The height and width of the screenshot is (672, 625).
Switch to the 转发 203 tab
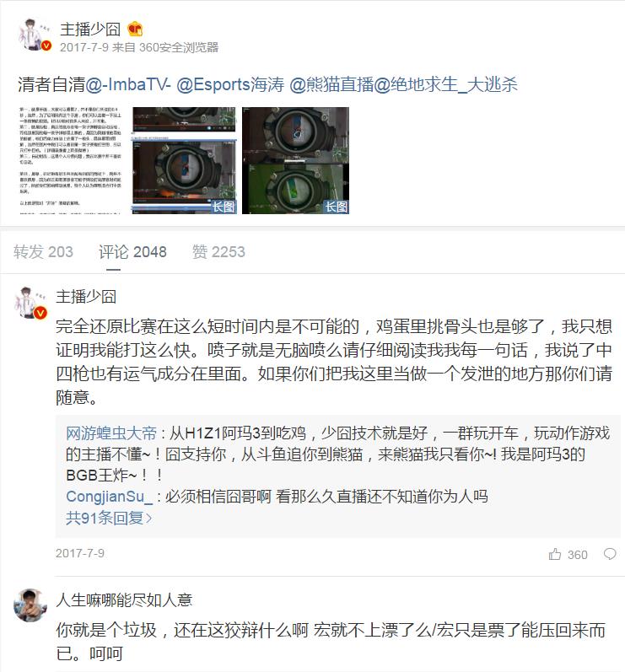(43, 251)
